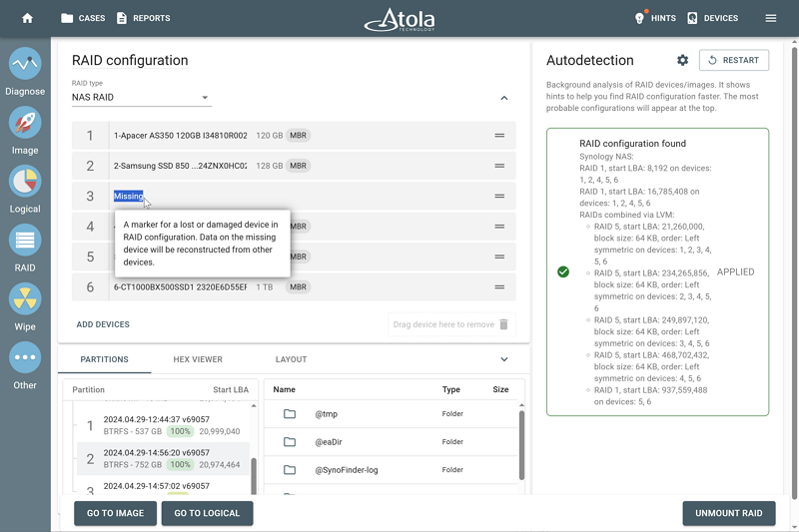Switch to the Layout tab

click(x=291, y=359)
